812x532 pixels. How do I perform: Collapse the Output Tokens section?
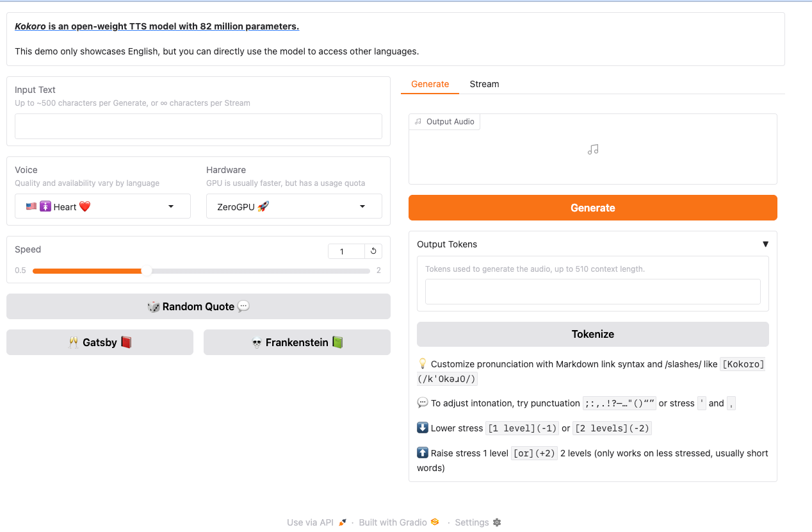[765, 244]
